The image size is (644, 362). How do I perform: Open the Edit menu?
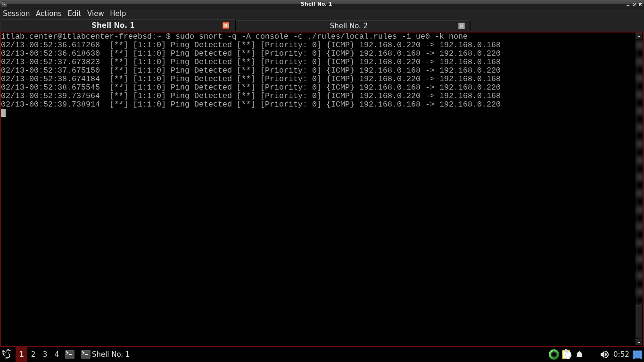pos(74,13)
